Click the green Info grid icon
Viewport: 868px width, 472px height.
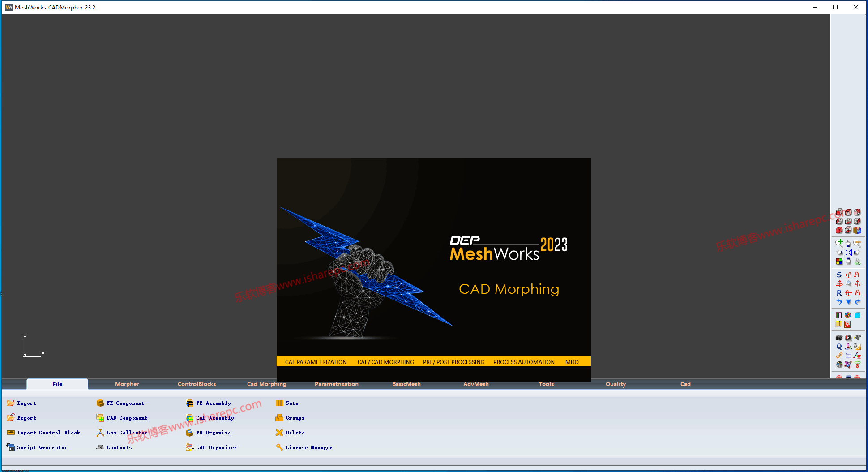858,262
